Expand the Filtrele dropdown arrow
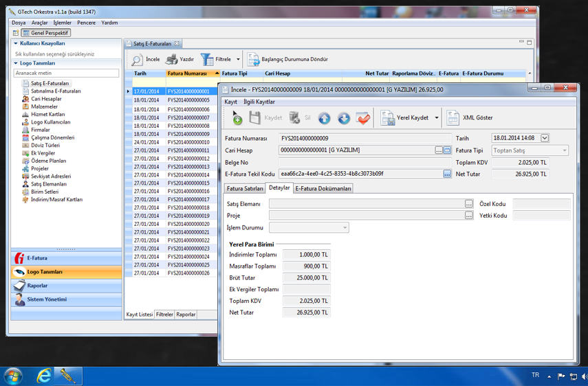The height and width of the screenshot is (386, 588). pyautogui.click(x=238, y=60)
